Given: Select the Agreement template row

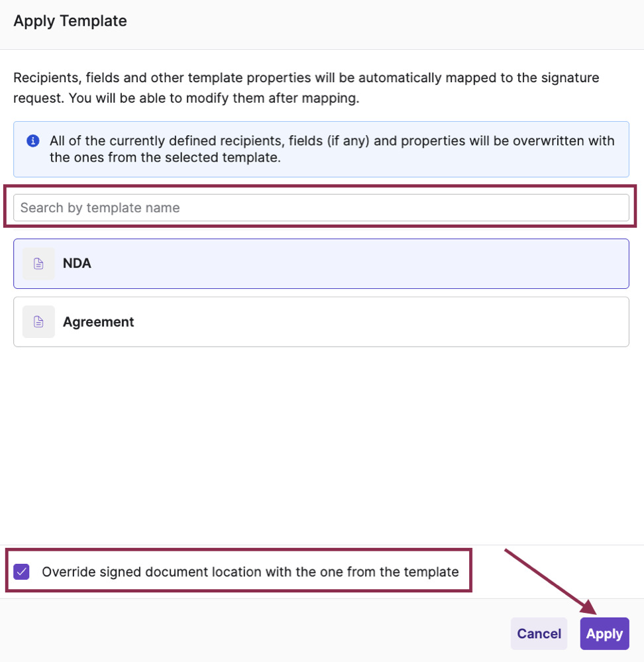Looking at the screenshot, I should pos(321,322).
